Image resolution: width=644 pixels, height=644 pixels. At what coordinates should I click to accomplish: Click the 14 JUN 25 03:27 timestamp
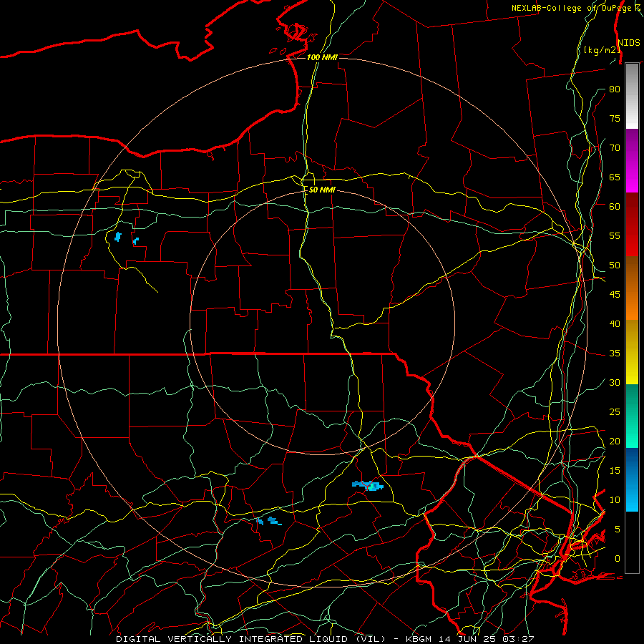tap(487, 639)
